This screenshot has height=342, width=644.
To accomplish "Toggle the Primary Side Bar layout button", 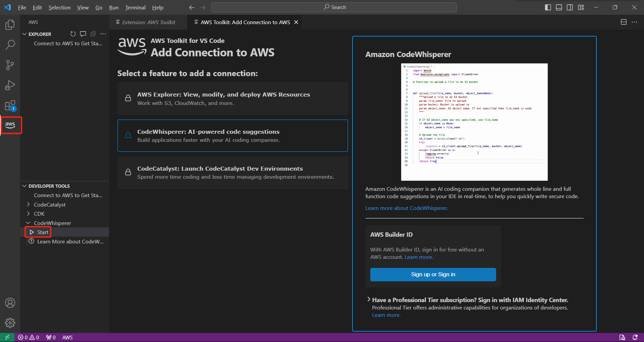I will [548, 7].
